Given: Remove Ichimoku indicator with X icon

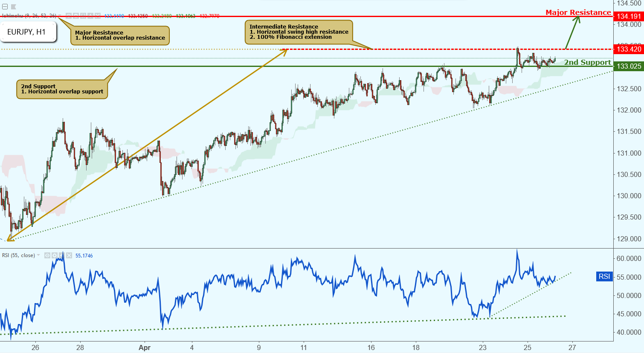Looking at the screenshot, I should pos(98,16).
